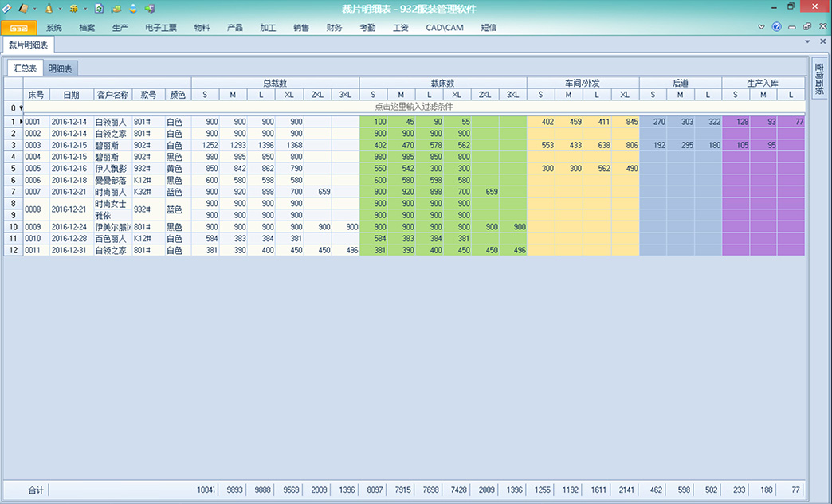Sort by the 客户名称 column header
The width and height of the screenshot is (832, 504).
[x=112, y=95]
